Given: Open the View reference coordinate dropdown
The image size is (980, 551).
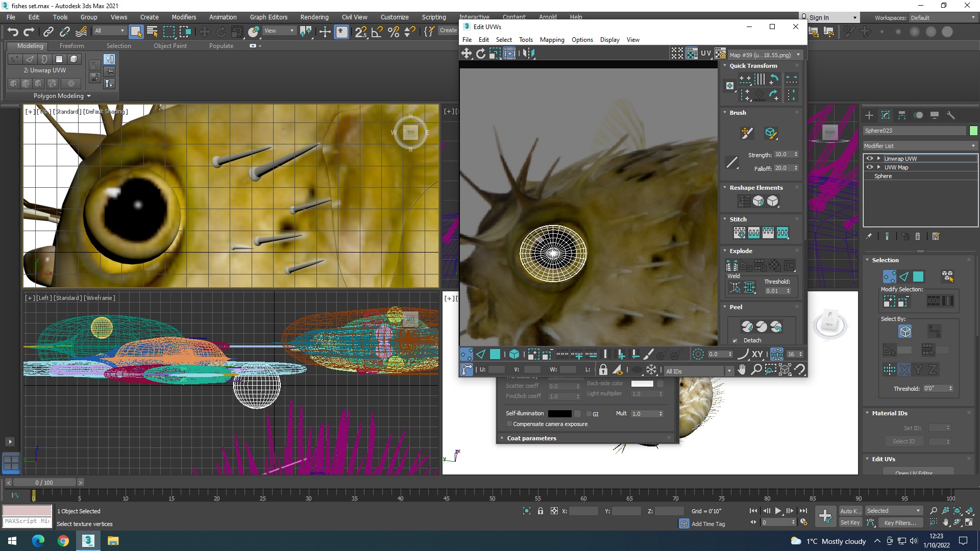Looking at the screenshot, I should tap(279, 31).
